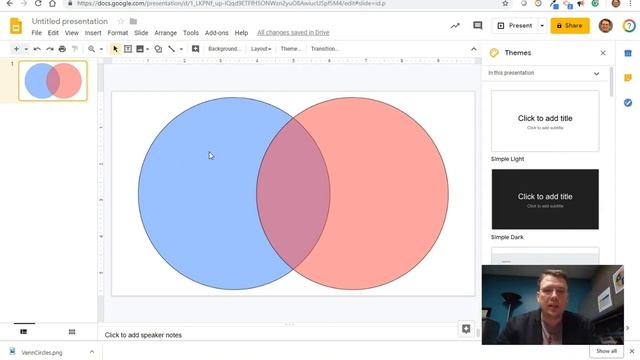The image size is (640, 360).
Task: Open the Google account avatar
Action: (605, 26)
